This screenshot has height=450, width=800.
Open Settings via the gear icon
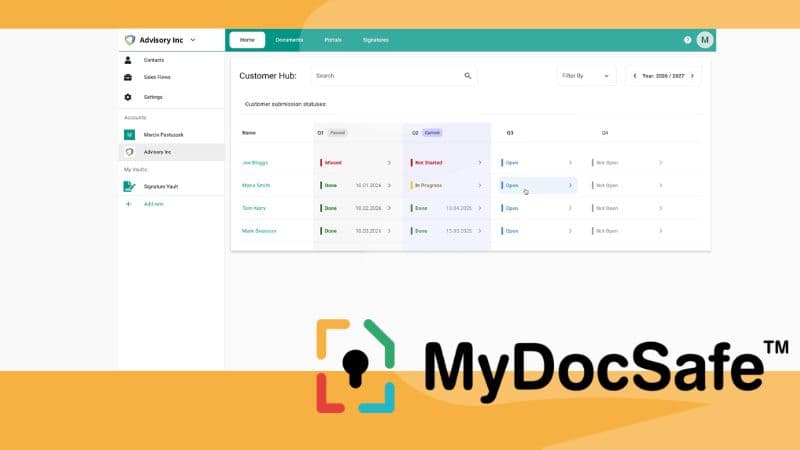pos(128,97)
